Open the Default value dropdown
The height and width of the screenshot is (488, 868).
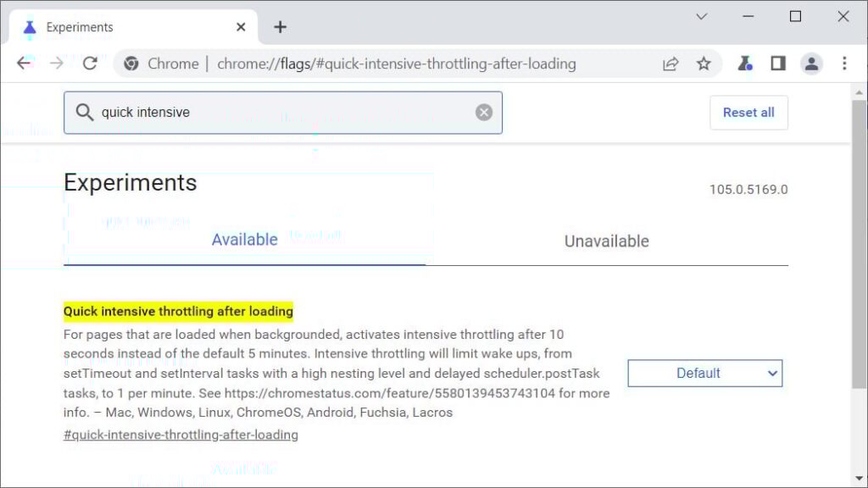704,373
